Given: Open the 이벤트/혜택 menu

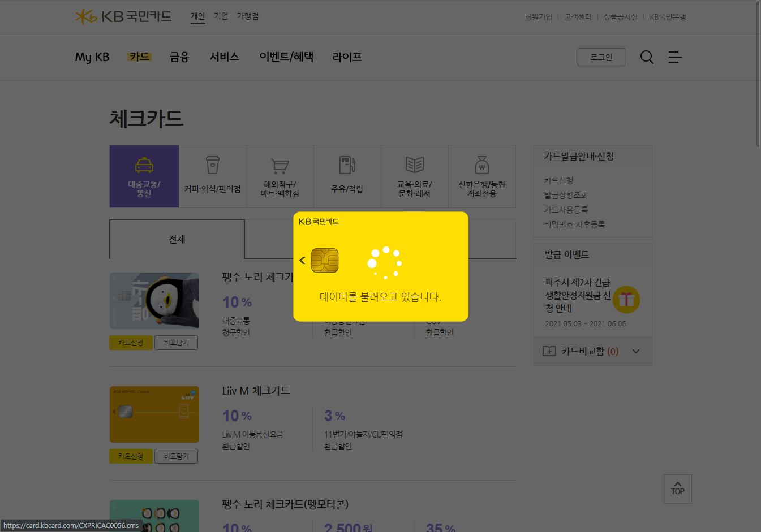Looking at the screenshot, I should 286,57.
